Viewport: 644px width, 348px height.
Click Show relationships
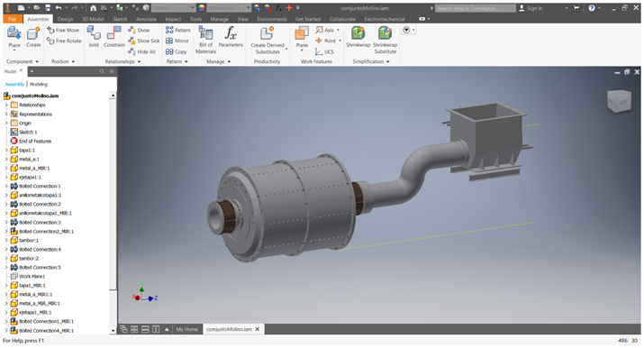click(x=139, y=30)
